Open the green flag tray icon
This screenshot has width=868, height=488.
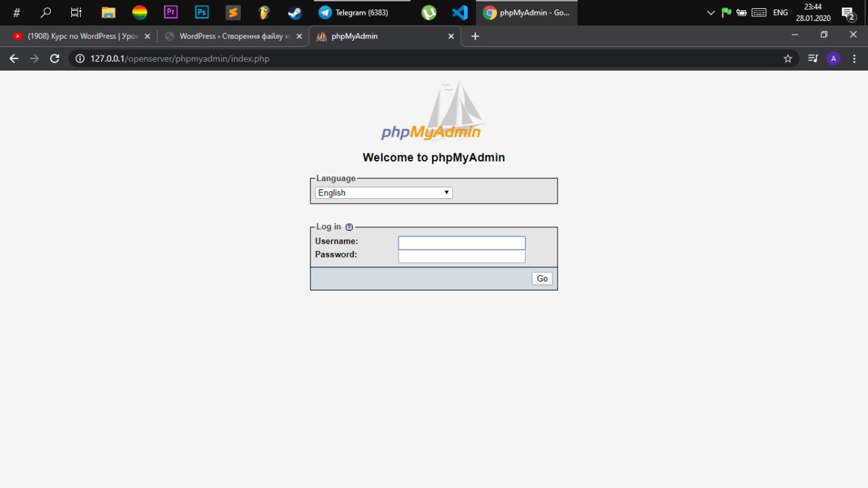726,12
